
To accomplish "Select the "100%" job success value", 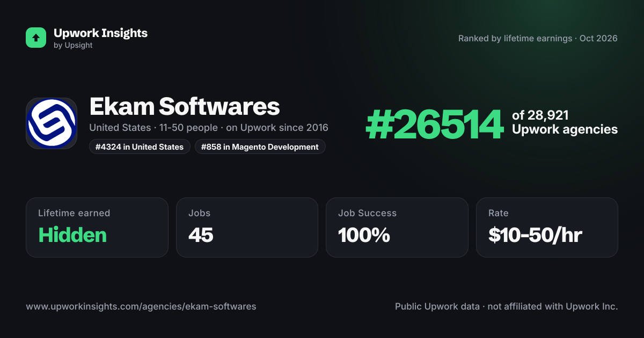I will coord(364,235).
